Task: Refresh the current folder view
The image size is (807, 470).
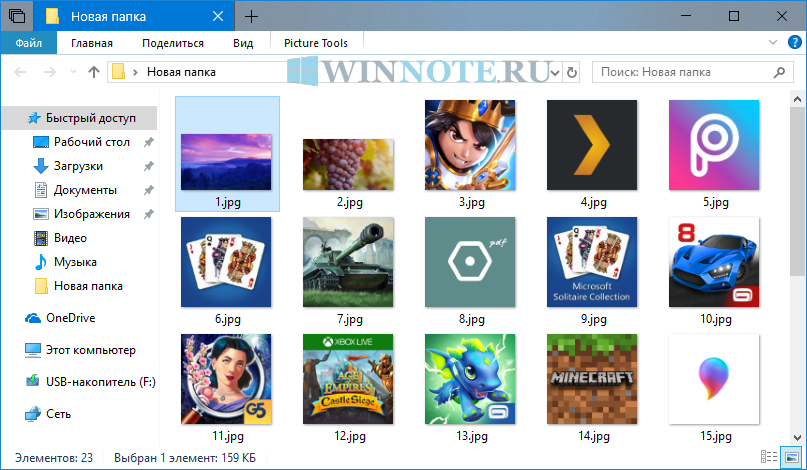Action: [x=572, y=72]
